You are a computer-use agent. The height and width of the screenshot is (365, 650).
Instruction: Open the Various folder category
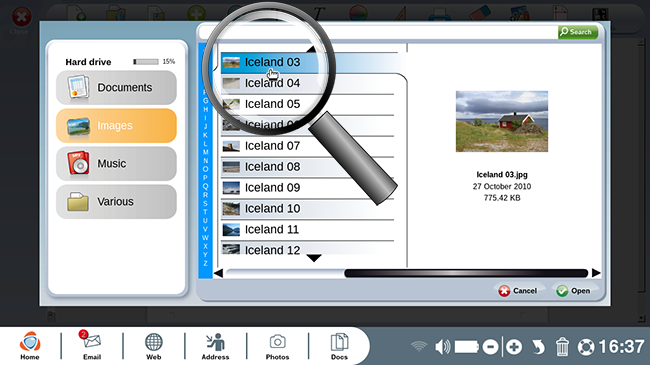click(x=116, y=202)
